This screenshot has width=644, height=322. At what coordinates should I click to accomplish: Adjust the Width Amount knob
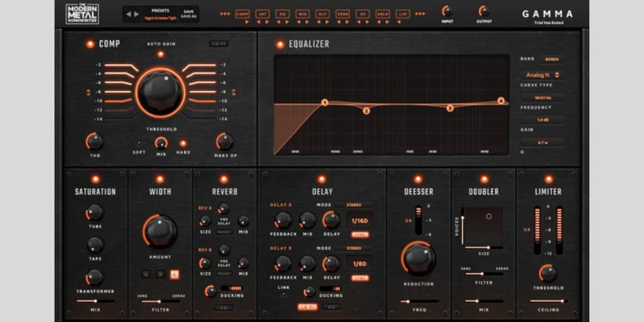pos(160,231)
